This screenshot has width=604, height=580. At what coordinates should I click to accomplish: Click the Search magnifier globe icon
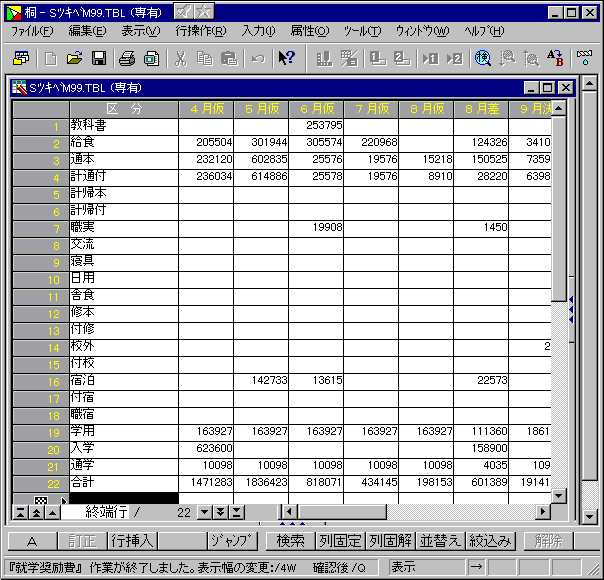click(483, 59)
